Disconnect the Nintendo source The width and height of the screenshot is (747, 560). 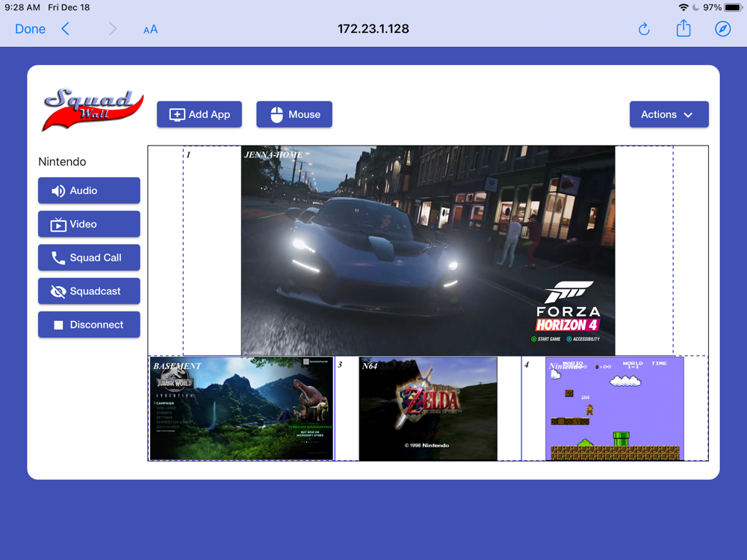(89, 325)
